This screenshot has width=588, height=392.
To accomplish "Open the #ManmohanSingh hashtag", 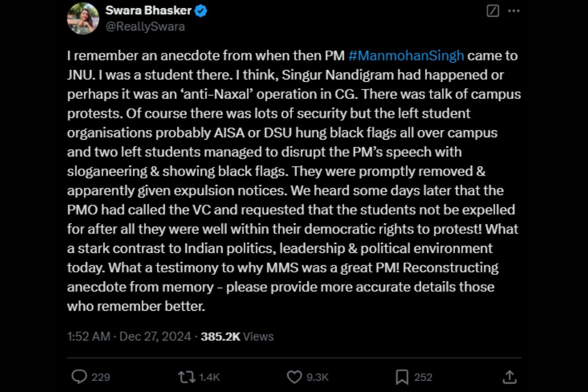I will (x=406, y=55).
